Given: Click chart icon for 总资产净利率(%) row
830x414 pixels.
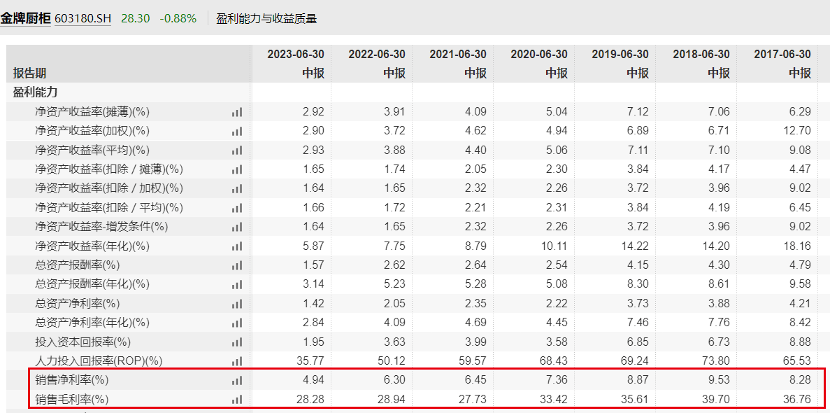Looking at the screenshot, I should (237, 303).
